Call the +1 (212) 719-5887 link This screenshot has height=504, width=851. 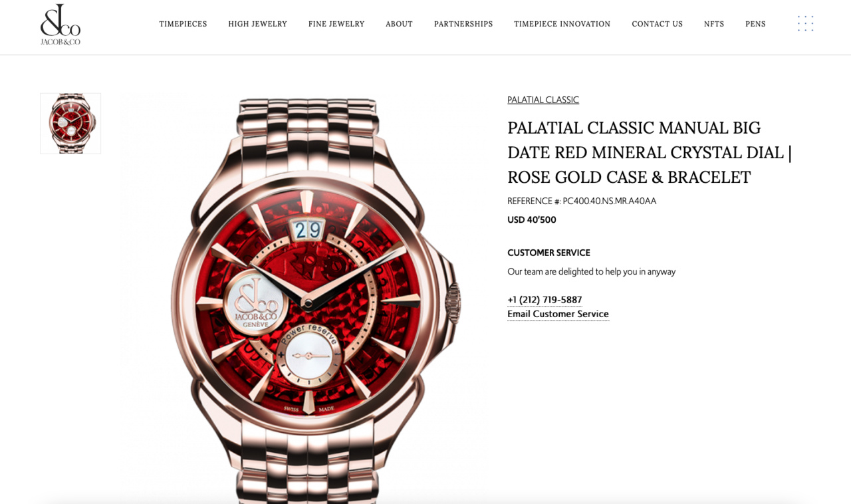545,300
